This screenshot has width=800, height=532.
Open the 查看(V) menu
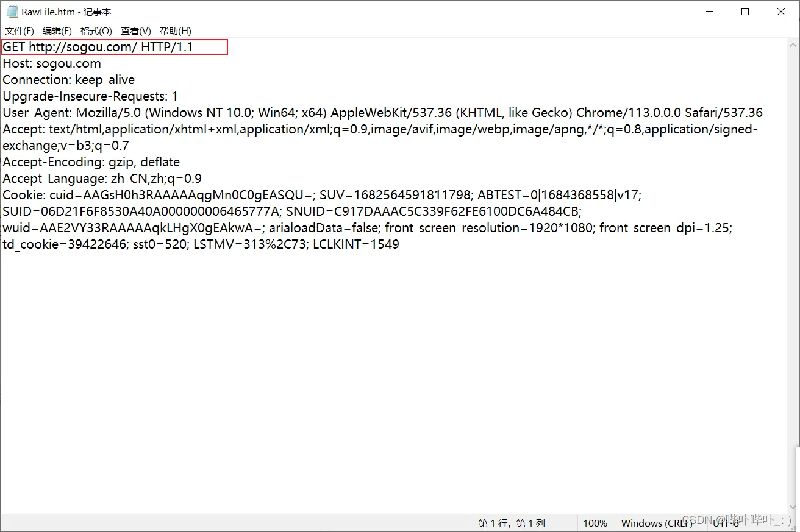(136, 31)
